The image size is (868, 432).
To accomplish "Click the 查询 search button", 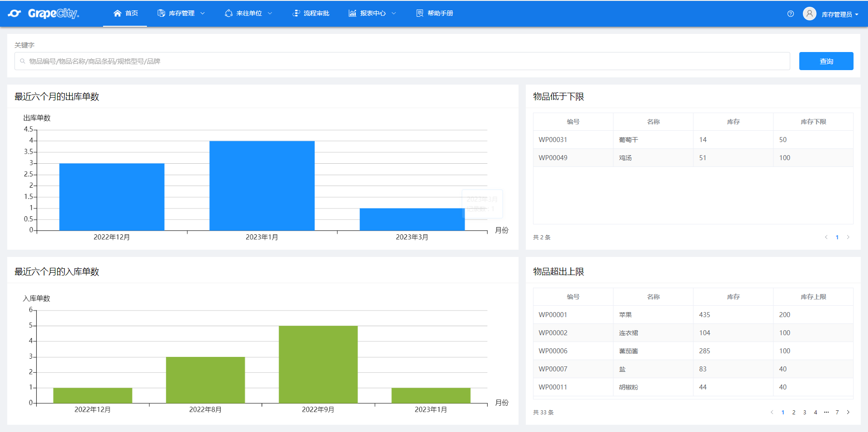I will [x=826, y=61].
